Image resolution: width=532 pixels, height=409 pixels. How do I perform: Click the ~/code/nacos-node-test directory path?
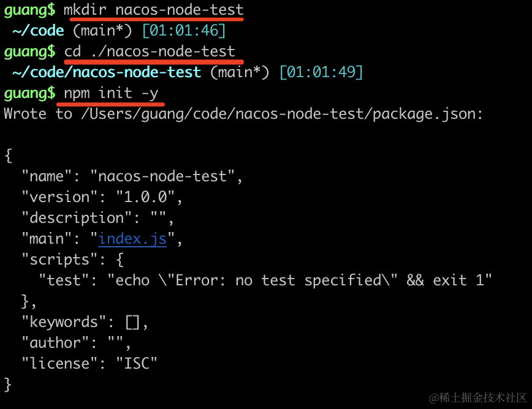[x=107, y=72]
